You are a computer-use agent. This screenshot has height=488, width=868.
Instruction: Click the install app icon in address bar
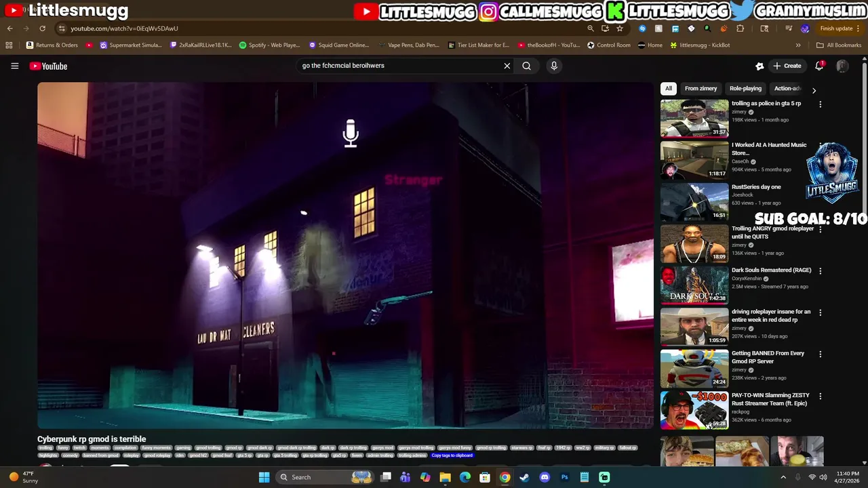(x=605, y=28)
